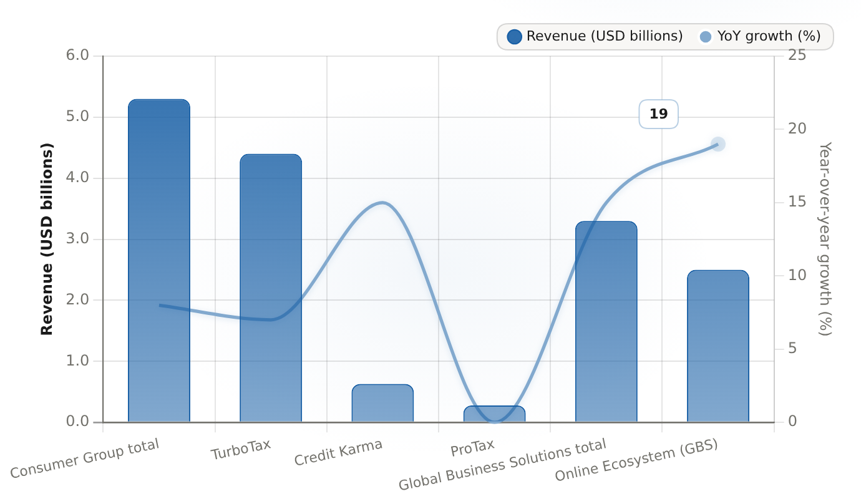Screen dimensions: 861x504
Task: Click the tooltip showing 19
Action: (658, 114)
